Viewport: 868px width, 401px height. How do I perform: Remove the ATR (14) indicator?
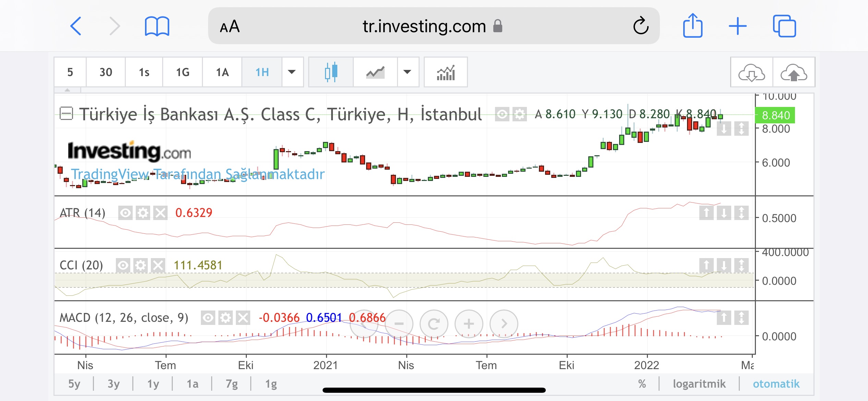click(x=160, y=213)
